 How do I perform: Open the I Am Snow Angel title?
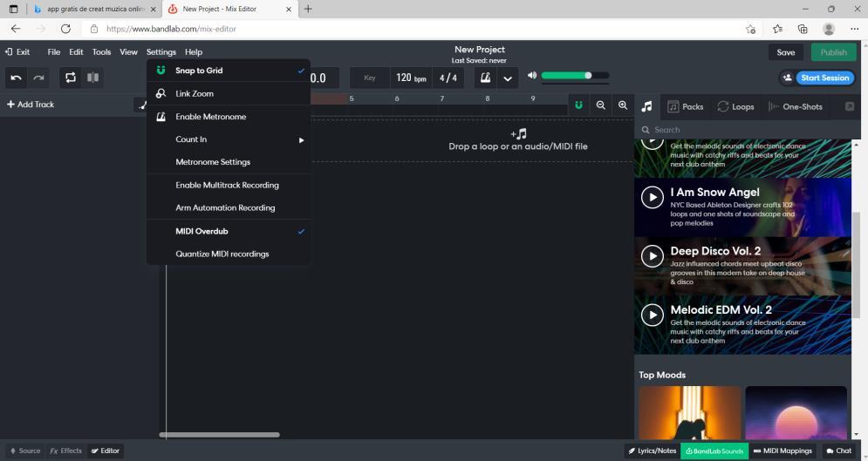714,193
